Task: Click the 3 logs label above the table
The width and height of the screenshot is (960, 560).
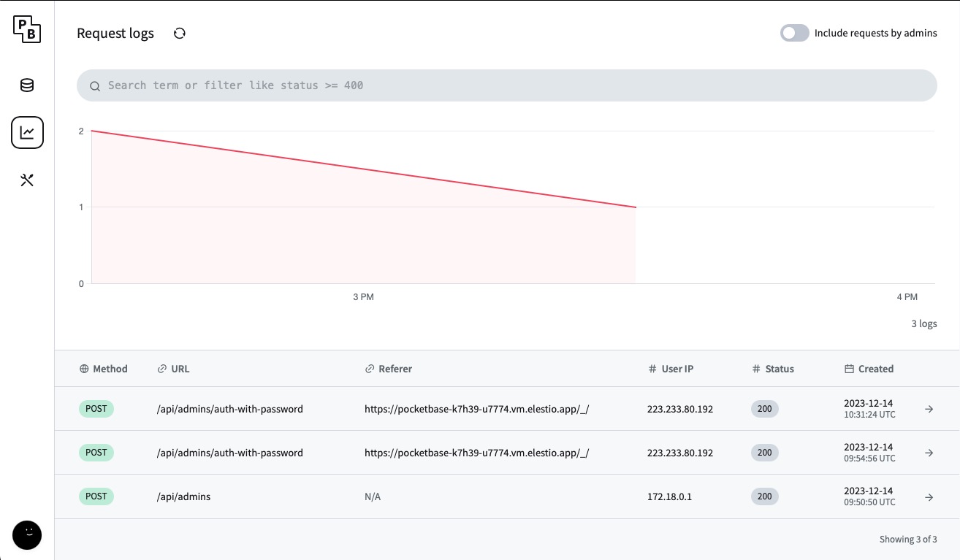Action: coord(924,323)
